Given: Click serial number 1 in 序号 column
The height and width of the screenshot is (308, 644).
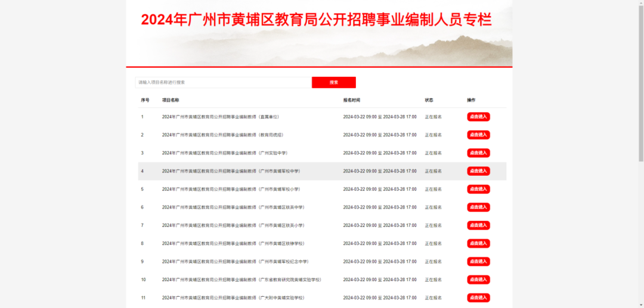Looking at the screenshot, I should [x=143, y=117].
